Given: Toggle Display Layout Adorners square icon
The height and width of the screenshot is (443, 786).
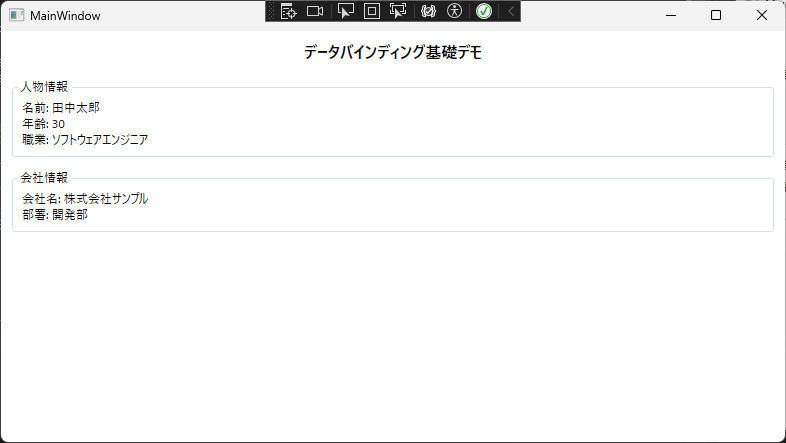Looking at the screenshot, I should coord(372,11).
